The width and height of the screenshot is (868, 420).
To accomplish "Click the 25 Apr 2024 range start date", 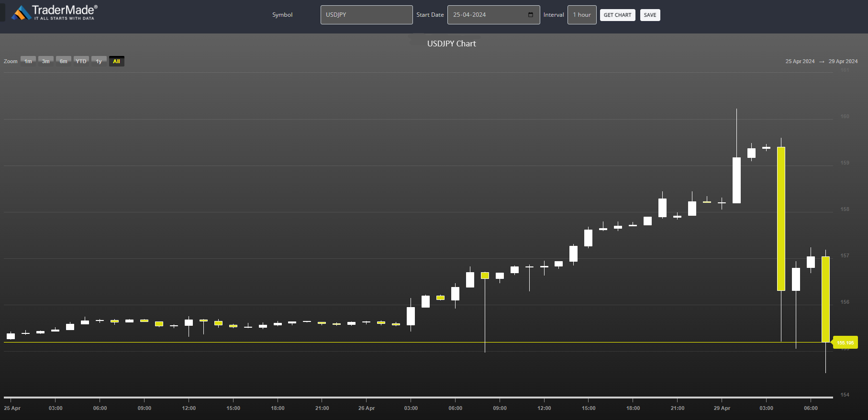I will pyautogui.click(x=800, y=61).
